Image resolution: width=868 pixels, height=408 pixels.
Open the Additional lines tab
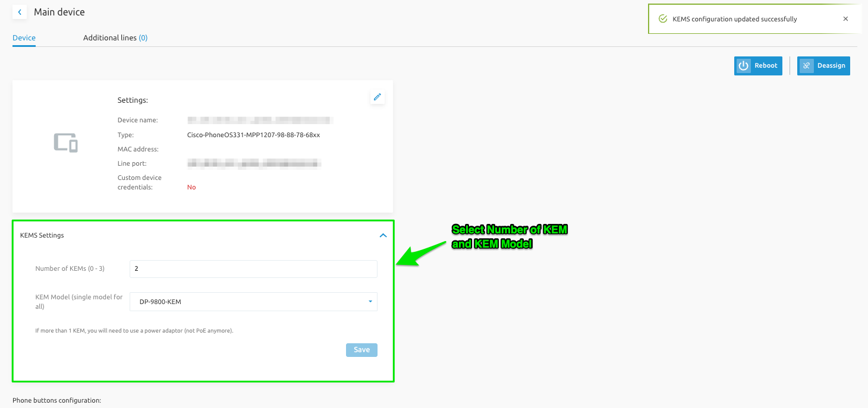tap(115, 38)
